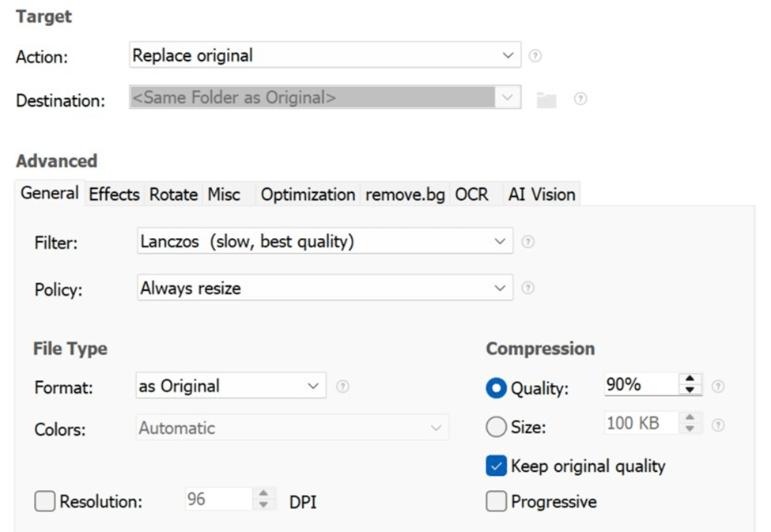Select the Size radio button

(x=496, y=427)
